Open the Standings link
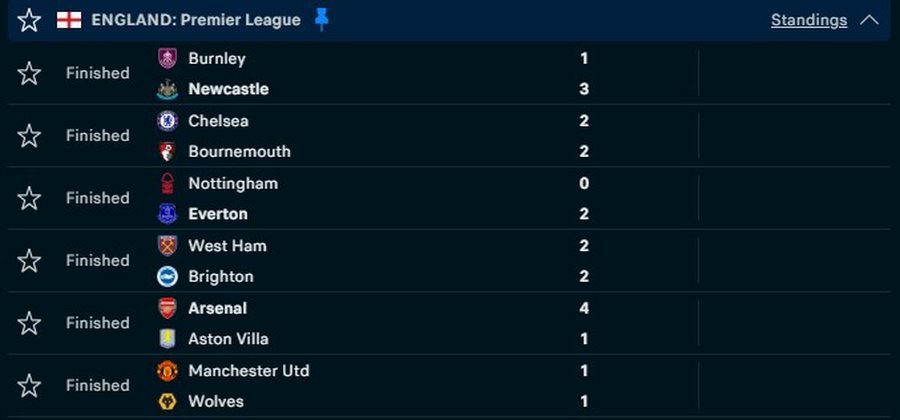This screenshot has width=900, height=420. [x=808, y=20]
